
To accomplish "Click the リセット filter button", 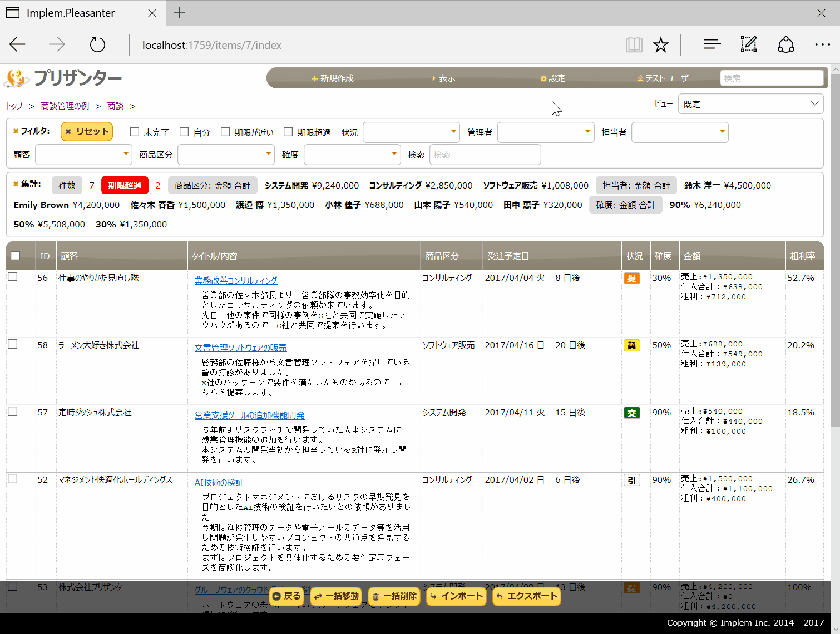I will 87,131.
